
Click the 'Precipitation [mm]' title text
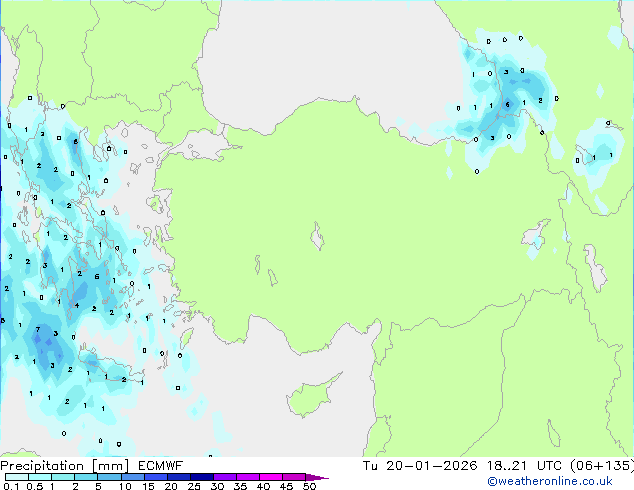(65, 466)
